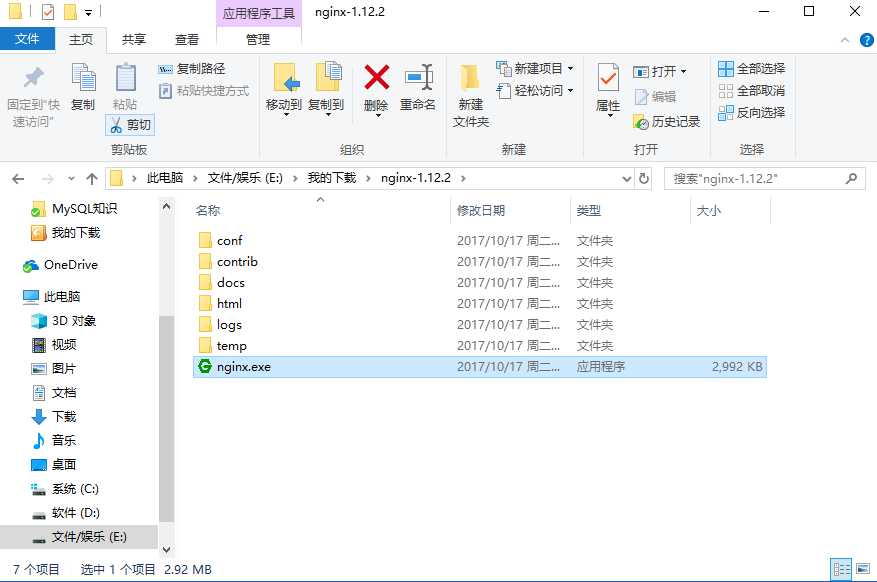Image resolution: width=877 pixels, height=582 pixels.
Task: Click the Edit (编辑) ribbon button
Action: 656,97
